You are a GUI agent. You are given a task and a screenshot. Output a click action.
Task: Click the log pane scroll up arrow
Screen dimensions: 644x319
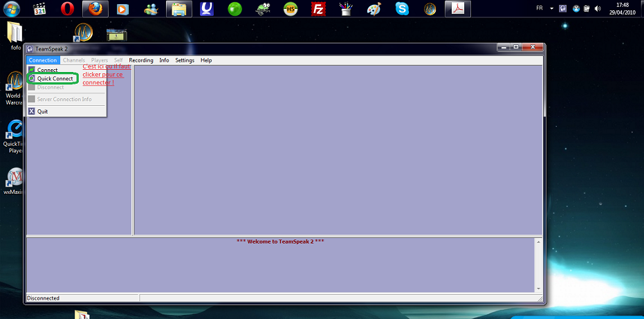538,241
